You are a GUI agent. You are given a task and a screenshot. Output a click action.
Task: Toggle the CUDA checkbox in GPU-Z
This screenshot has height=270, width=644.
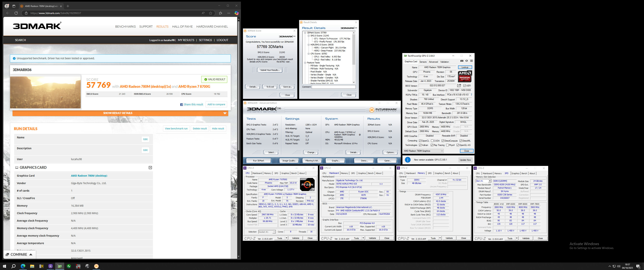pos(432,141)
